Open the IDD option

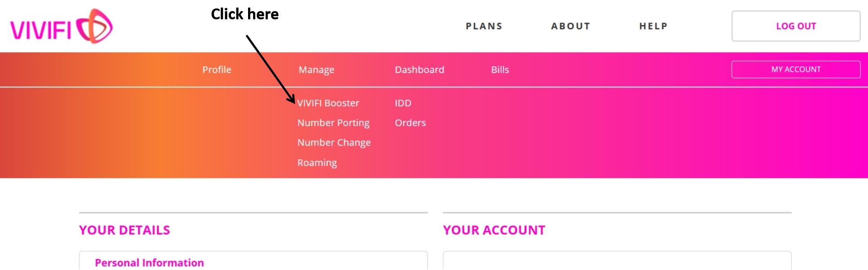(403, 103)
